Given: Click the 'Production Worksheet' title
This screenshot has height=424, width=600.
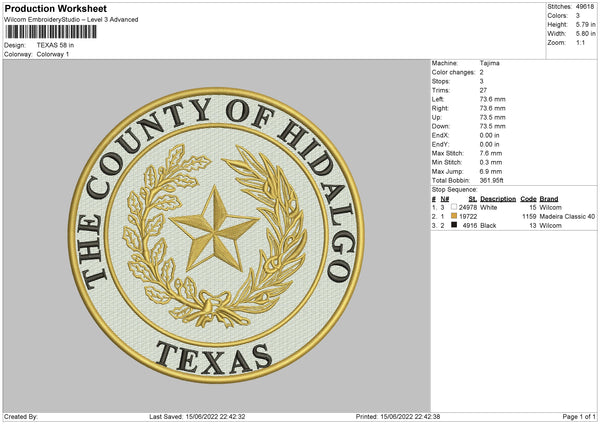Looking at the screenshot, I should [x=55, y=8].
